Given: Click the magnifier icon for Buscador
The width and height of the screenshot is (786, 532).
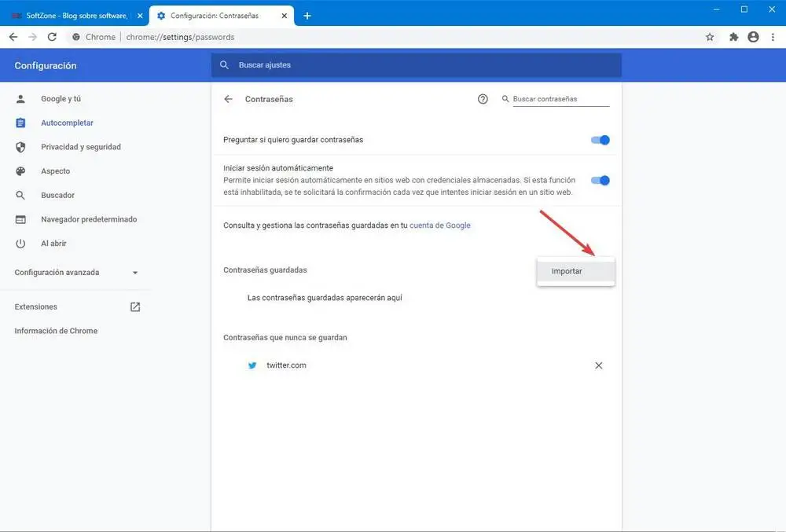Looking at the screenshot, I should point(20,196).
